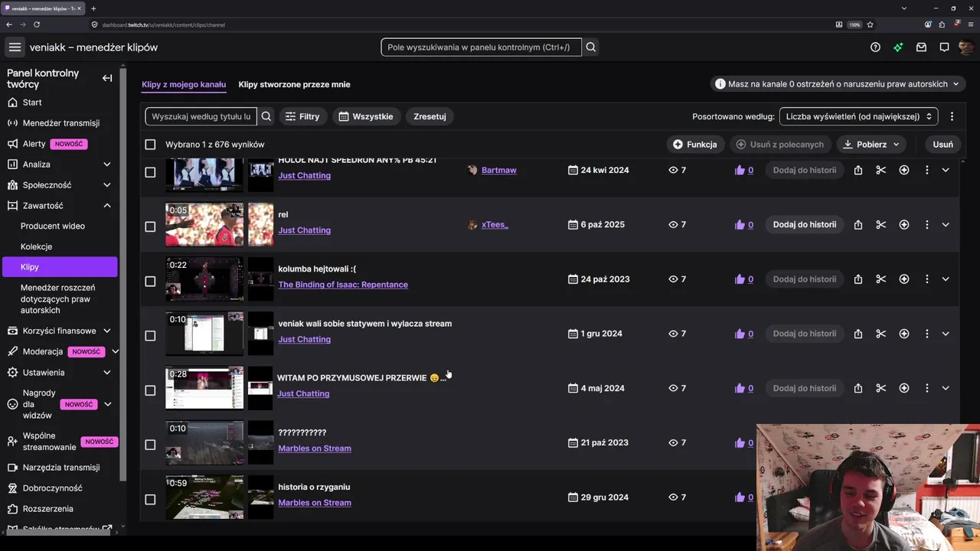Image resolution: width=980 pixels, height=551 pixels.
Task: Open the Filtry filters button
Action: 302,116
